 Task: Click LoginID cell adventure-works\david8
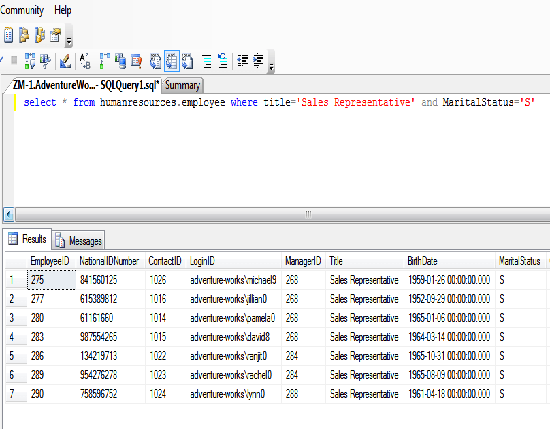(234, 337)
